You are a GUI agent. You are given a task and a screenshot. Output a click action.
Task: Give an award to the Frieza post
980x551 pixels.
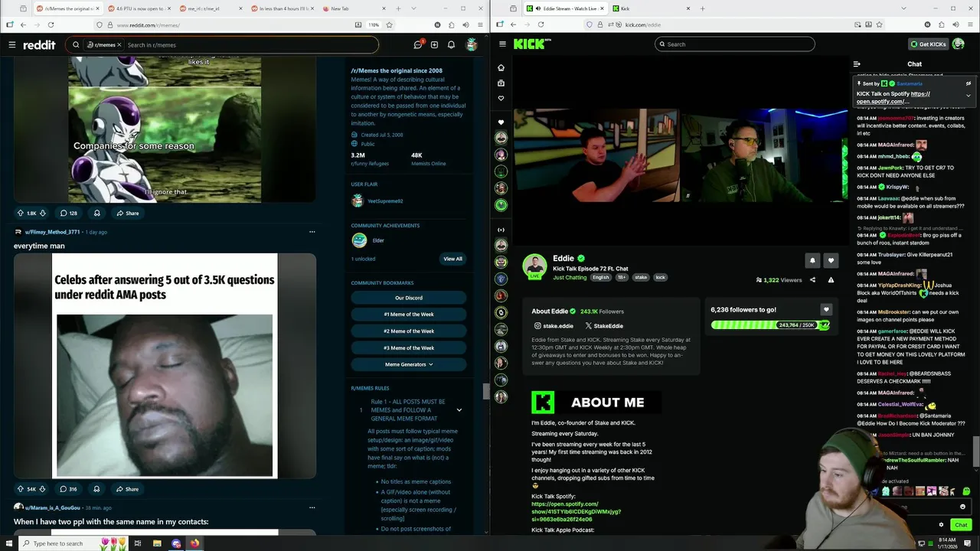click(96, 213)
